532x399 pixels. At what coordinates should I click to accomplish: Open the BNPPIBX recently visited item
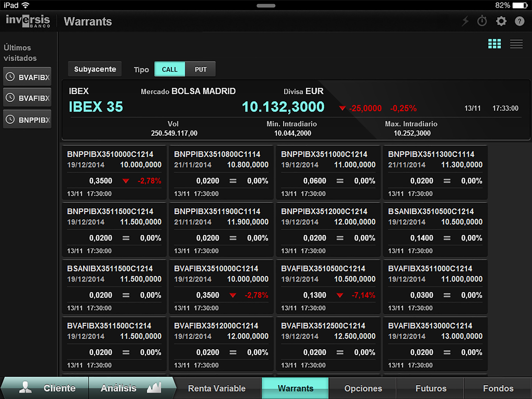pos(27,119)
